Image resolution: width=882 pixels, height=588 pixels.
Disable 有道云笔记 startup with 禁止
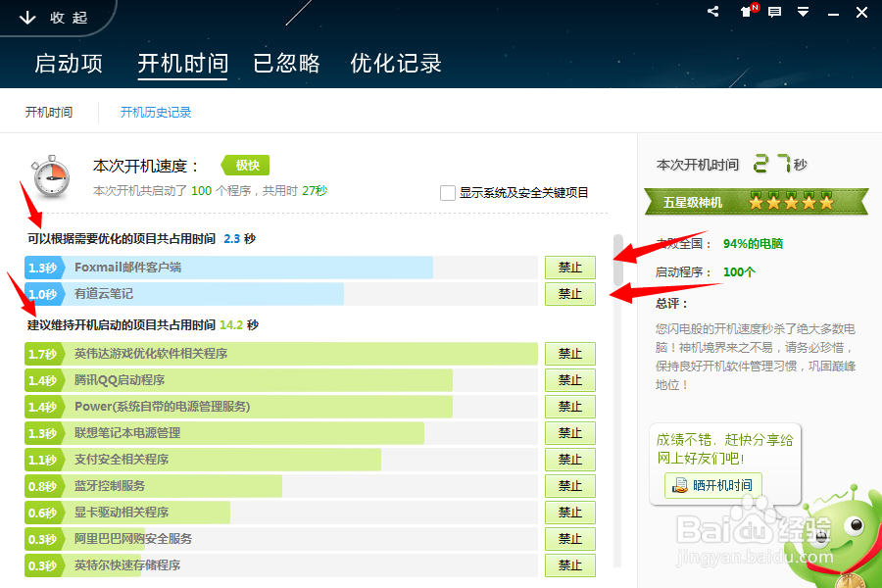pyautogui.click(x=569, y=294)
